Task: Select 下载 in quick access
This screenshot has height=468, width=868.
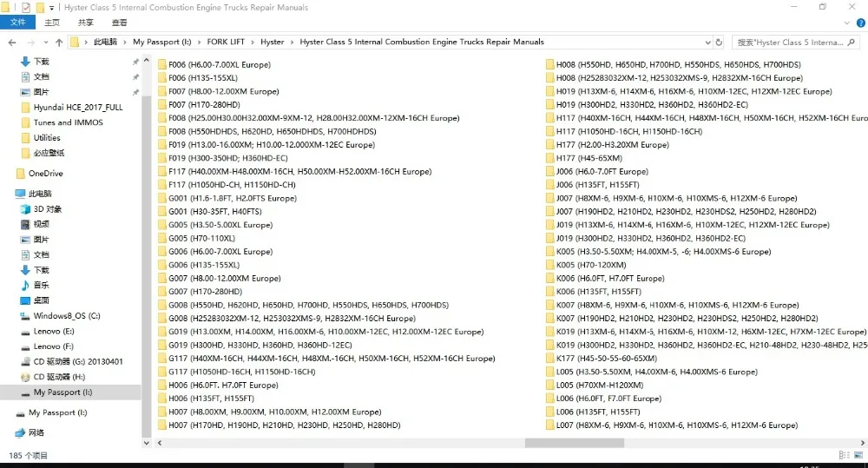Action: point(41,62)
